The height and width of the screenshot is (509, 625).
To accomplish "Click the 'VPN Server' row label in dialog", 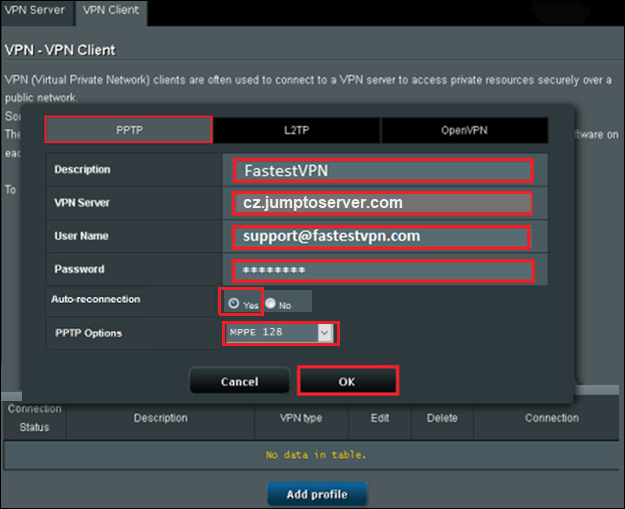I will 82,202.
